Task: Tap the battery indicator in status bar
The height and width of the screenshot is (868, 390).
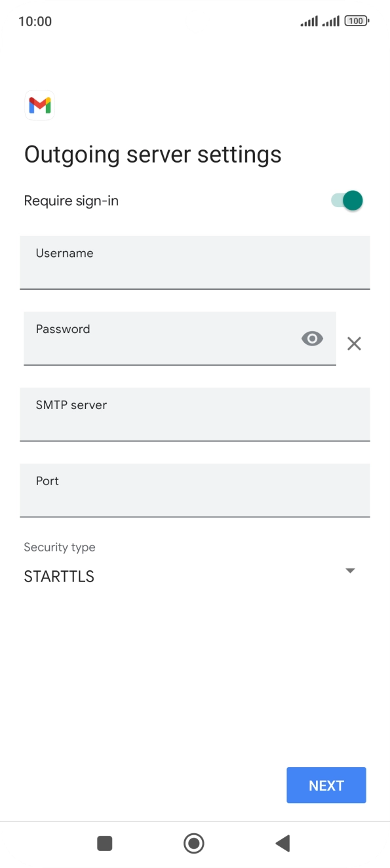Action: tap(356, 20)
